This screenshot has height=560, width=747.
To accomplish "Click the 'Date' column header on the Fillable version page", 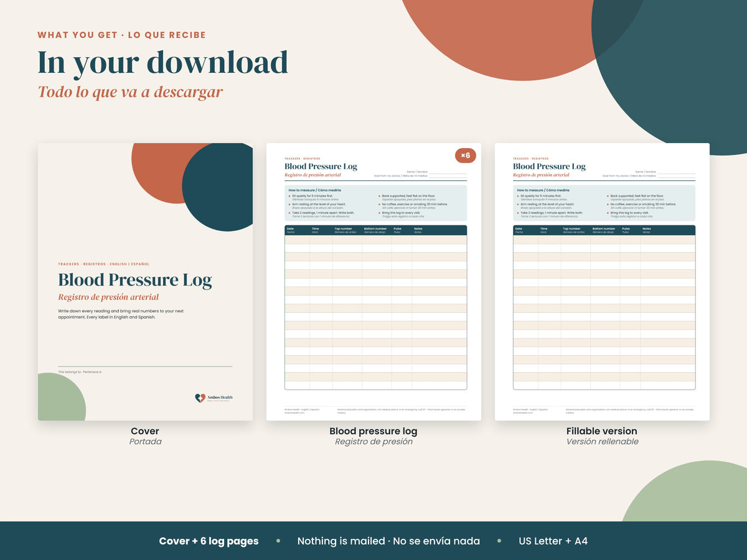I will tap(519, 230).
